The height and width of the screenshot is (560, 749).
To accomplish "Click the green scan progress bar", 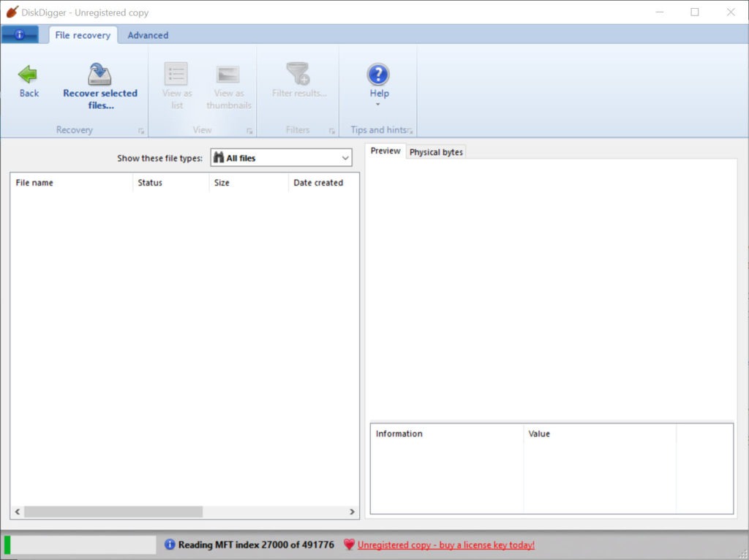I will coord(80,545).
